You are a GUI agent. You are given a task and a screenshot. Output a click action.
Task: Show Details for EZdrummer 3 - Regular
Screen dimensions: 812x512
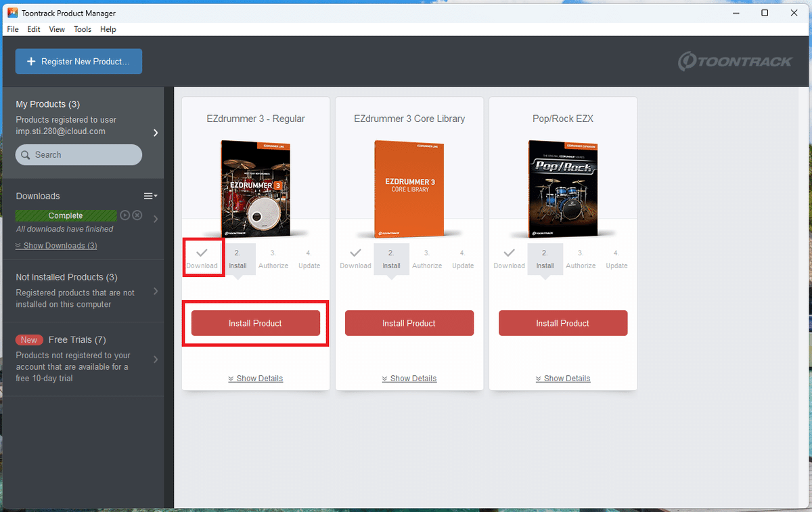click(x=256, y=379)
